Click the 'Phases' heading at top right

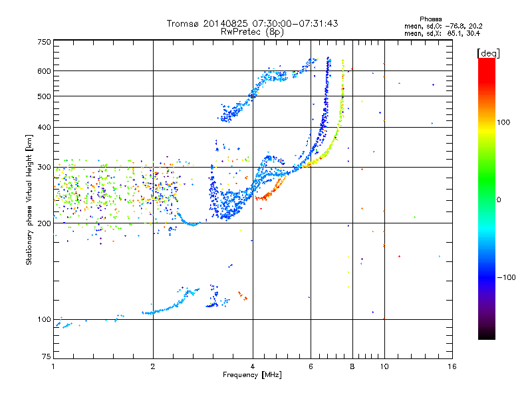click(x=430, y=19)
